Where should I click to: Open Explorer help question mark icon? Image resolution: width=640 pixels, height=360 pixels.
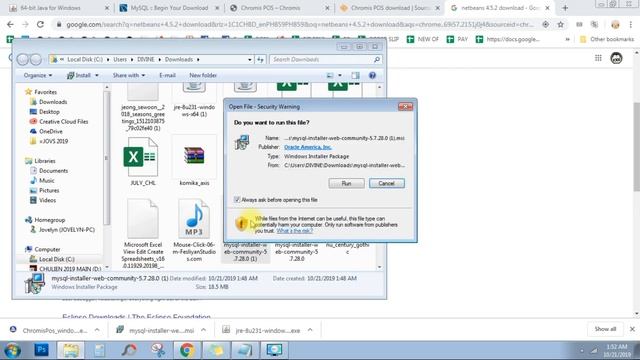(372, 76)
